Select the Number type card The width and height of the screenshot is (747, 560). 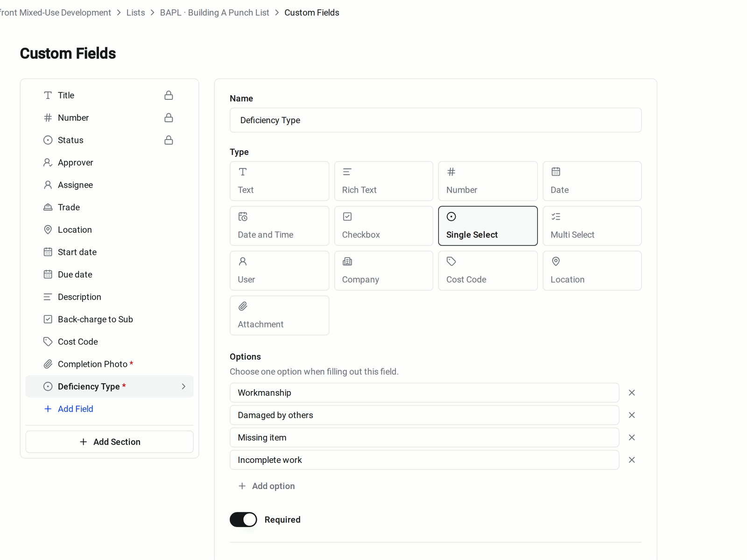[488, 181]
